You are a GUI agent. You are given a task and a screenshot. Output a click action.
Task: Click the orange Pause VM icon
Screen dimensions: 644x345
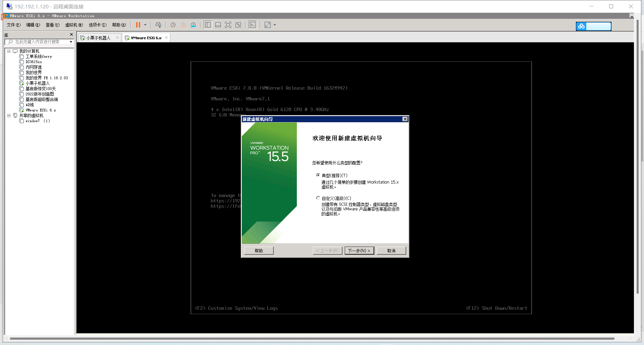[138, 25]
